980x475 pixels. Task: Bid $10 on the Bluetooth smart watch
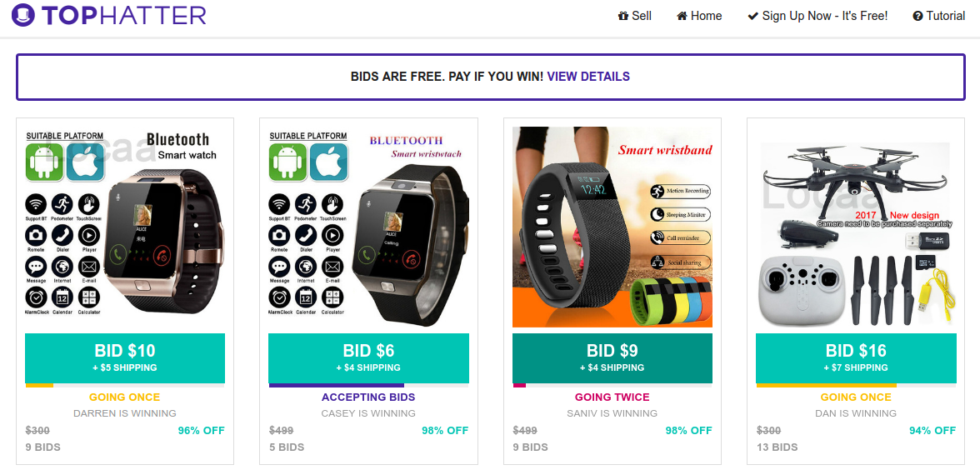pyautogui.click(x=125, y=358)
